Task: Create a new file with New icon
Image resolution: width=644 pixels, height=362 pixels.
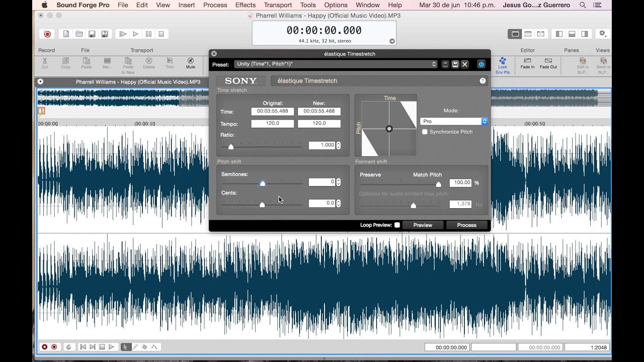Action: pos(66,34)
